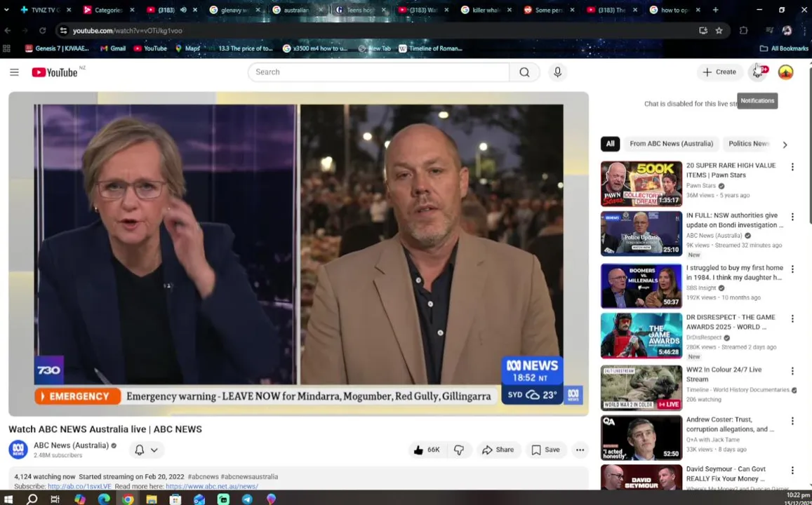Viewport: 812px width, 505px height.
Task: Open options for WW2 In Colour stream
Action: point(792,371)
